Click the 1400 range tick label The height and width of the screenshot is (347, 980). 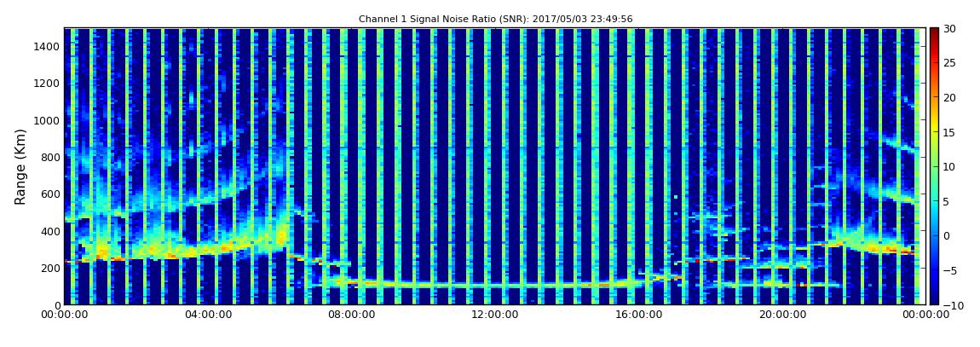click(46, 46)
